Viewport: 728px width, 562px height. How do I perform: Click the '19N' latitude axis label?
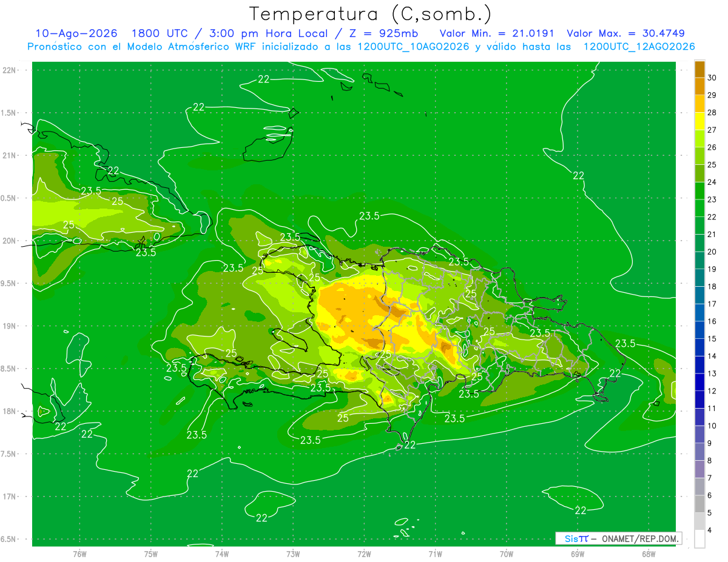pos(9,326)
